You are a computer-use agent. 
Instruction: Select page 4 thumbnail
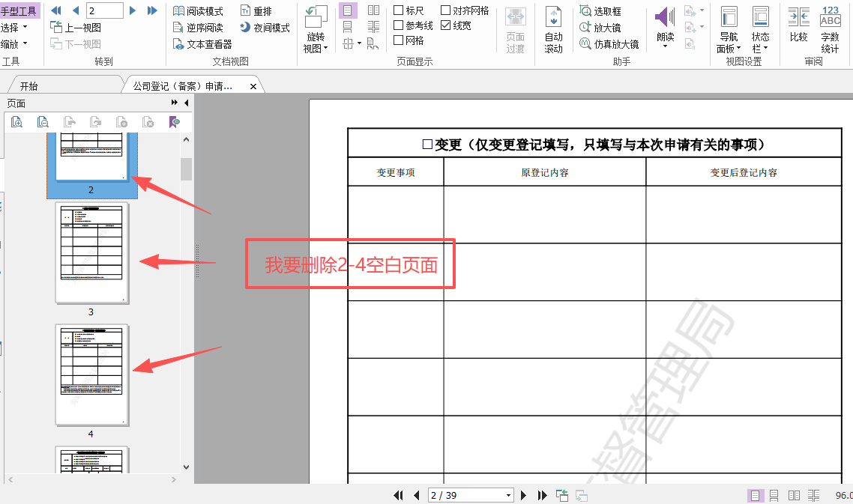click(x=92, y=375)
